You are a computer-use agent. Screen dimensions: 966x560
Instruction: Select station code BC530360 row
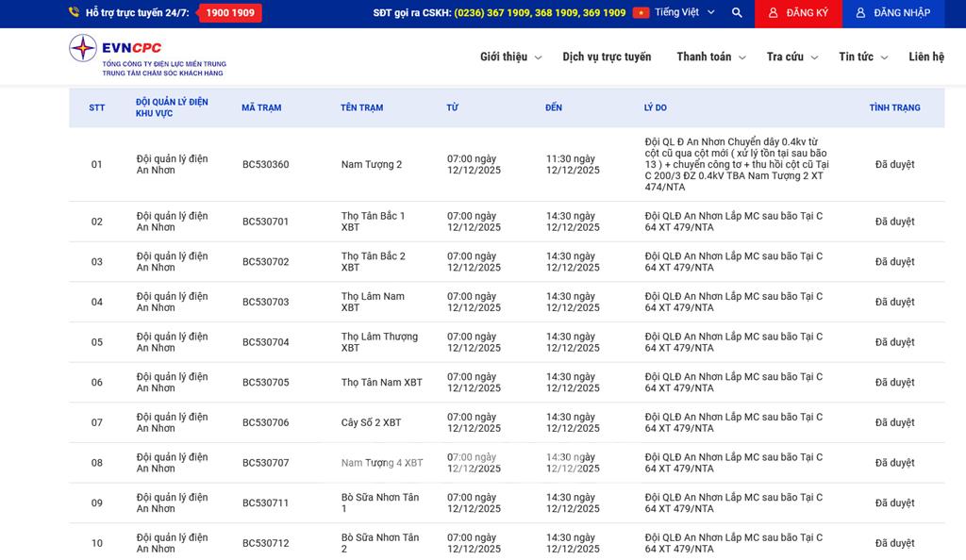click(x=265, y=165)
